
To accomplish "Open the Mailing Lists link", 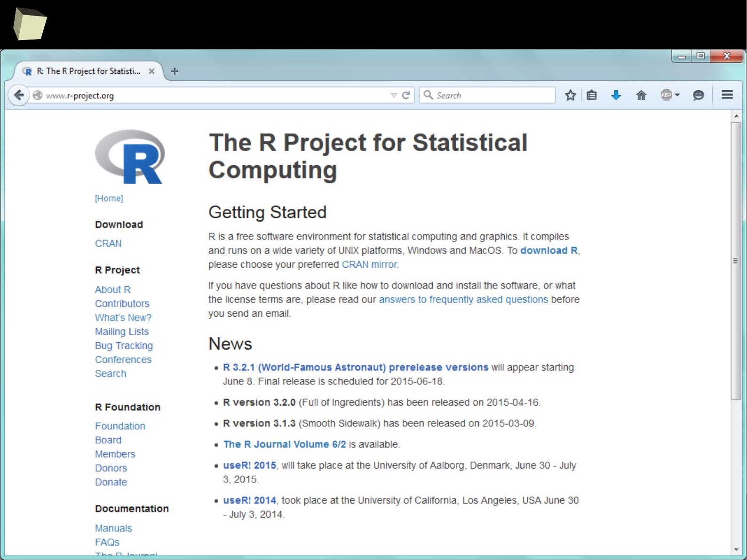I will tap(121, 332).
